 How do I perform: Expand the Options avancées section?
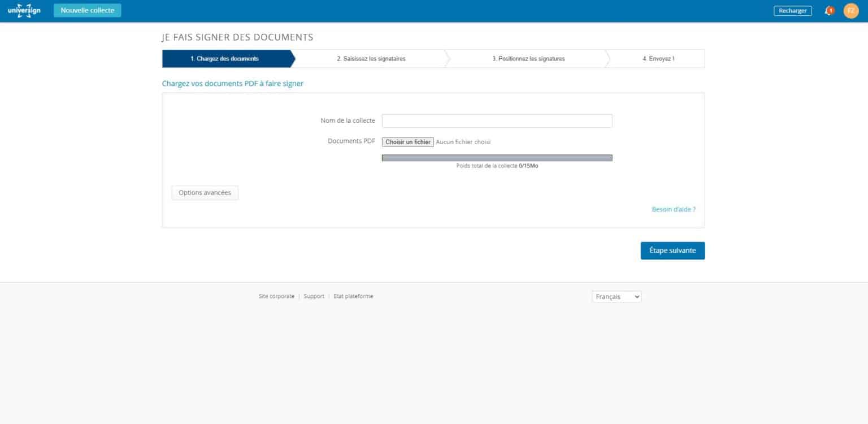205,192
